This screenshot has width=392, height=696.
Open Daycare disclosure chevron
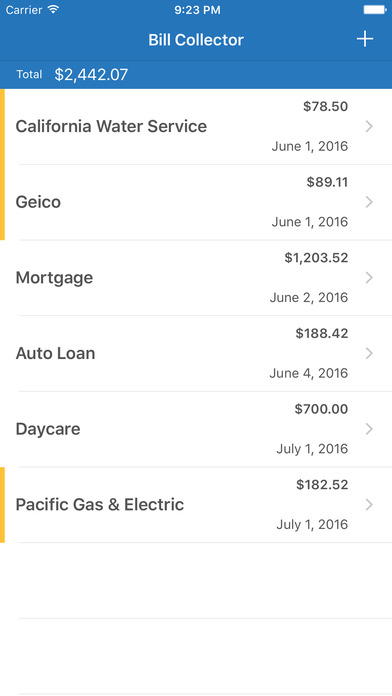tap(369, 429)
